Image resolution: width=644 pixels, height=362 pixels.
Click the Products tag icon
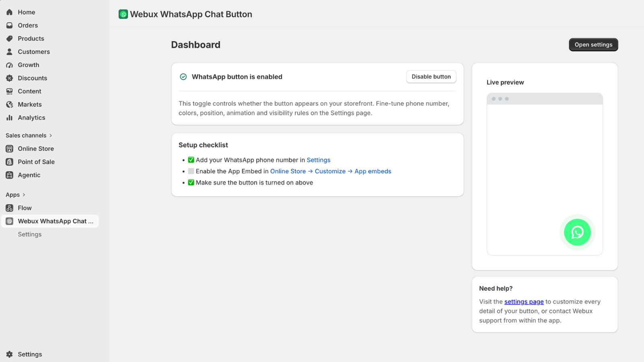point(10,39)
